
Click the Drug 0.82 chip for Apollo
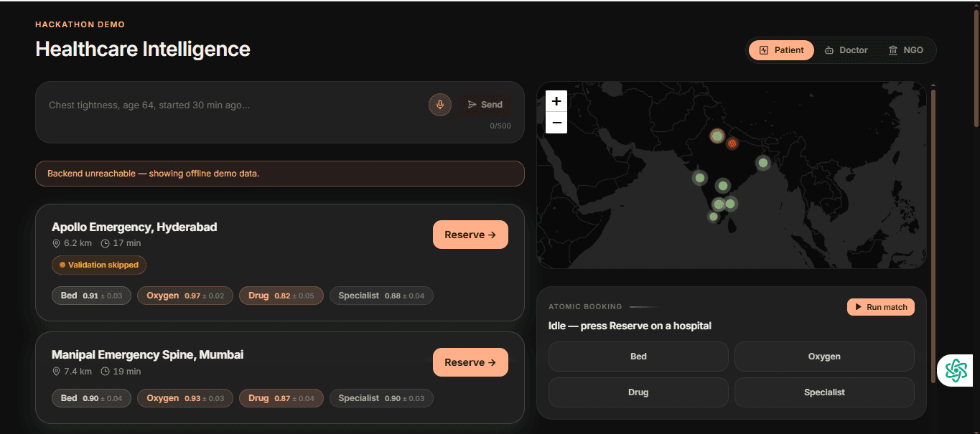coord(281,296)
